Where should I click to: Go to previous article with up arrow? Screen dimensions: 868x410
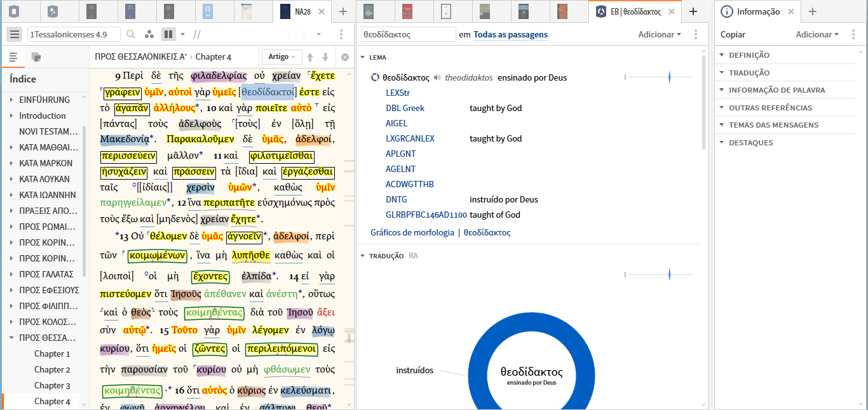(x=310, y=57)
